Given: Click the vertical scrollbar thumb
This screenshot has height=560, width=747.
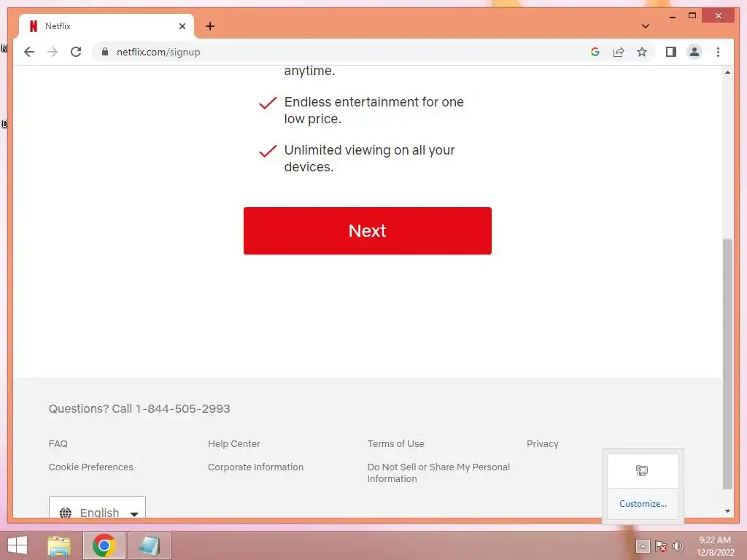Looking at the screenshot, I should click(727, 364).
